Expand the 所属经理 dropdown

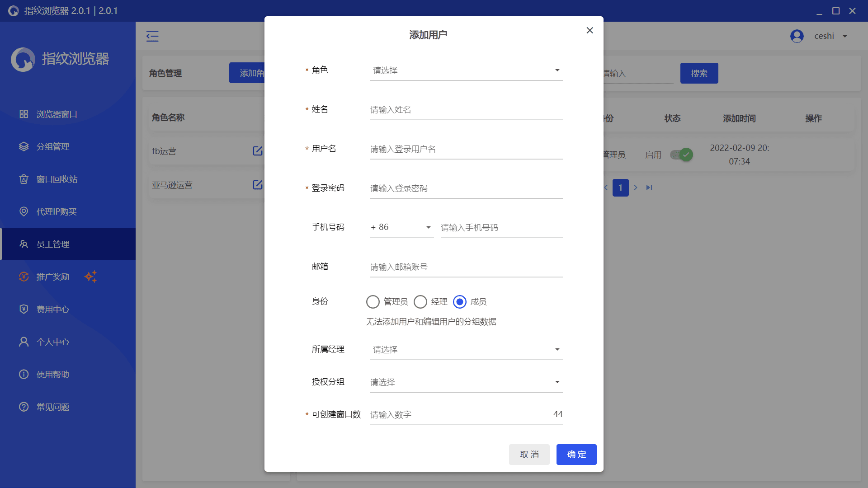pos(466,350)
